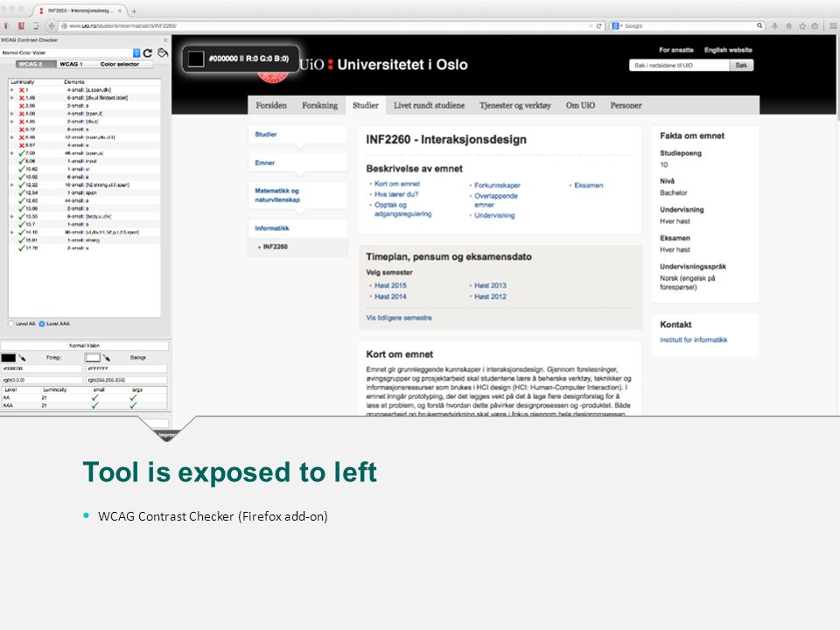The height and width of the screenshot is (630, 840).
Task: Expand the luminosity 1.48 row
Action: (12, 98)
